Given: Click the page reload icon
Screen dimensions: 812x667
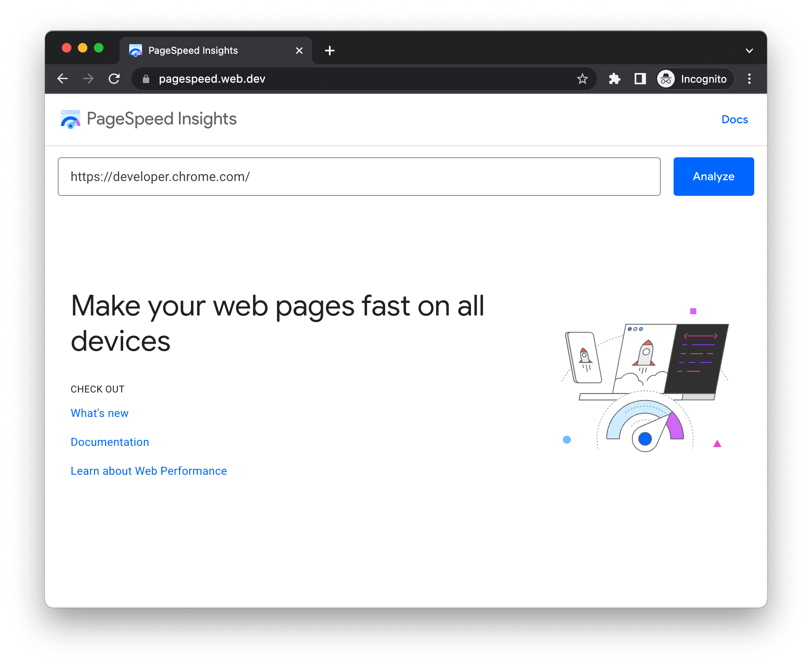Looking at the screenshot, I should (114, 78).
